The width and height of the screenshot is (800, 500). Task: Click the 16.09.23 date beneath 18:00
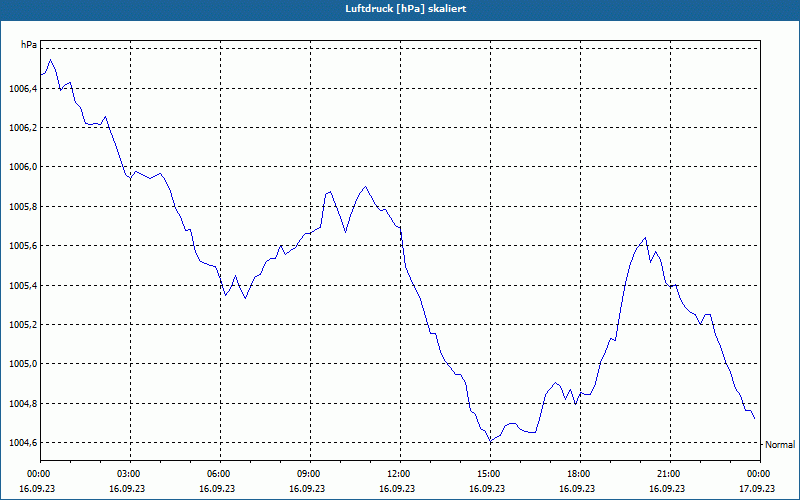[577, 488]
